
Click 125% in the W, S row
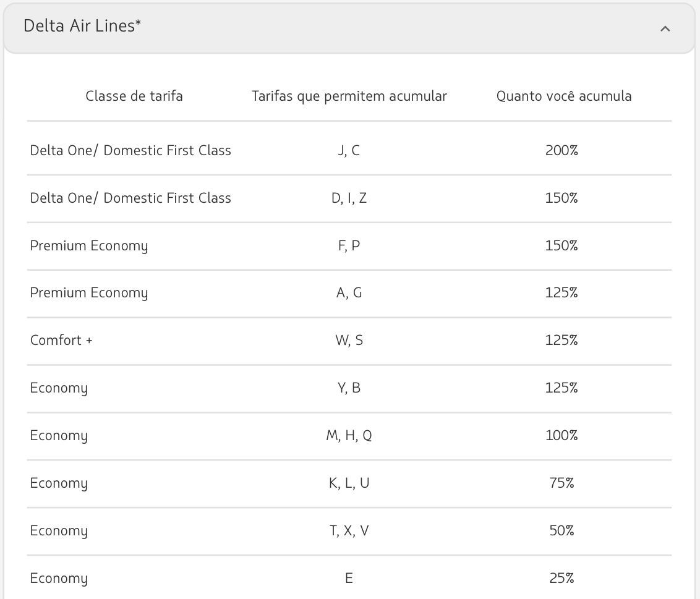click(x=561, y=341)
